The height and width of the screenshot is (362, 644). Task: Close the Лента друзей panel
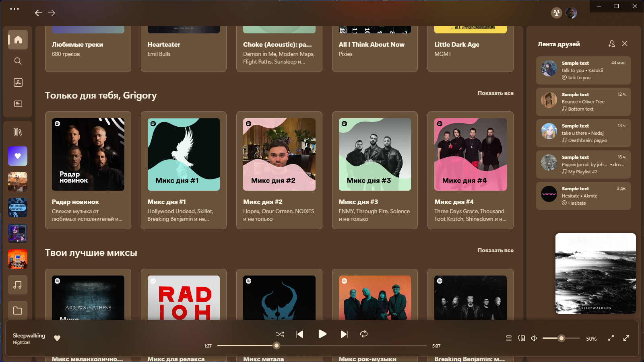tap(625, 43)
